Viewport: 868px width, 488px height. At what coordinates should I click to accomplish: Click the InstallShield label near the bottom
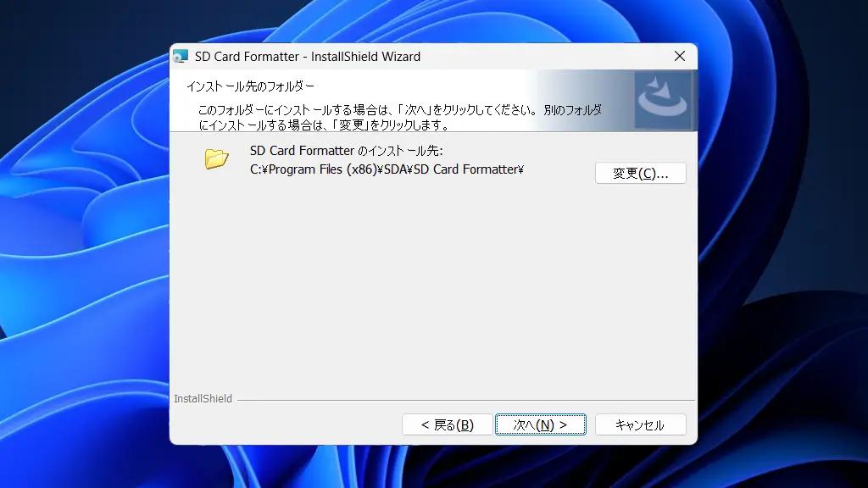pos(203,399)
